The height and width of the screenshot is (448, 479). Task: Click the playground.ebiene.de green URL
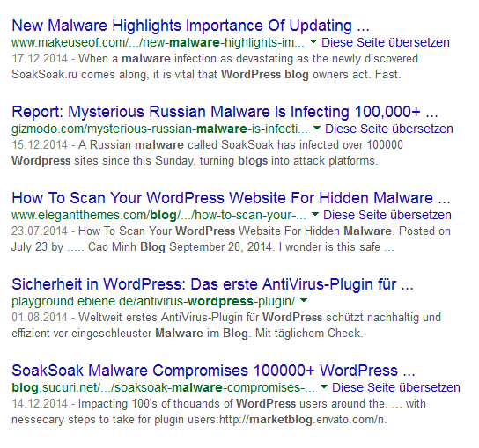(x=153, y=301)
